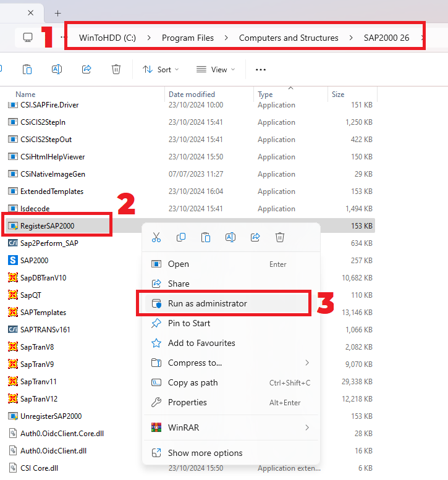Sort by Size column header

(338, 95)
